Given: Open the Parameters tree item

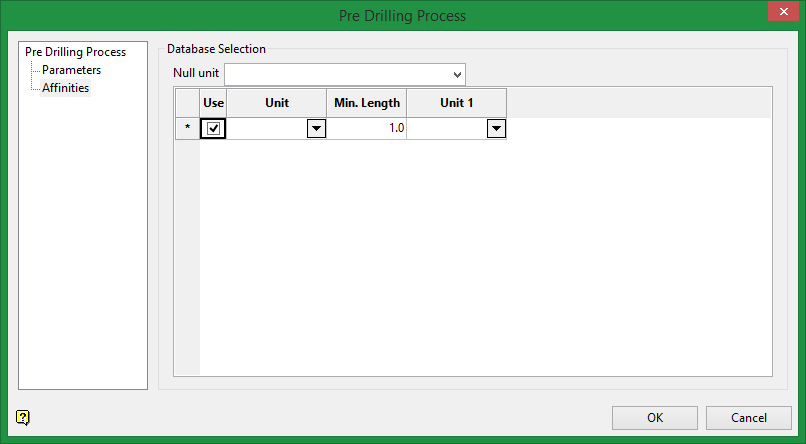Looking at the screenshot, I should coord(71,70).
